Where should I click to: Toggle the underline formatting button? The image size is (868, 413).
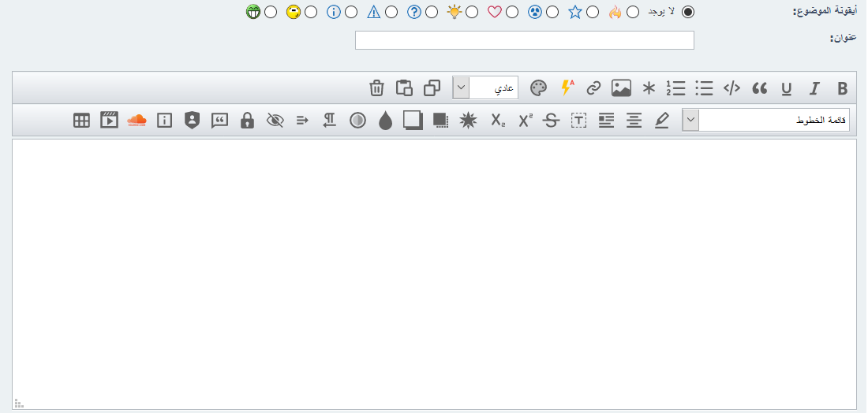pos(786,88)
